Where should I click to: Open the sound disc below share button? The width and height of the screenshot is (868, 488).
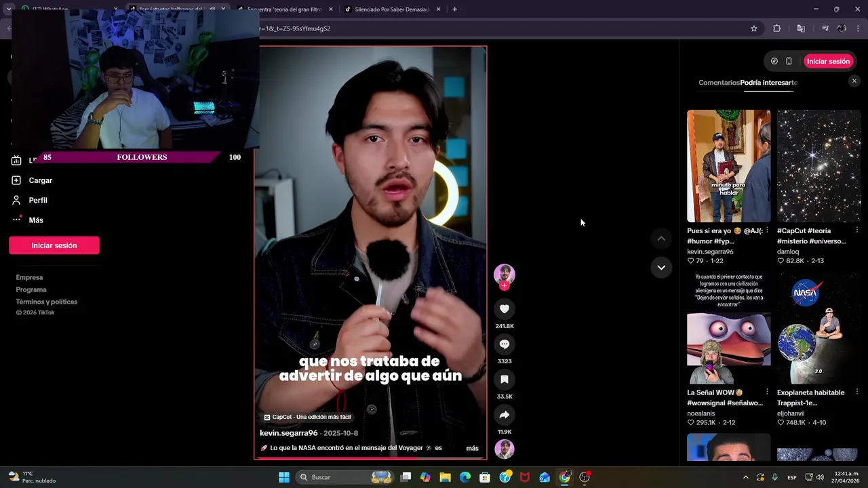(504, 449)
